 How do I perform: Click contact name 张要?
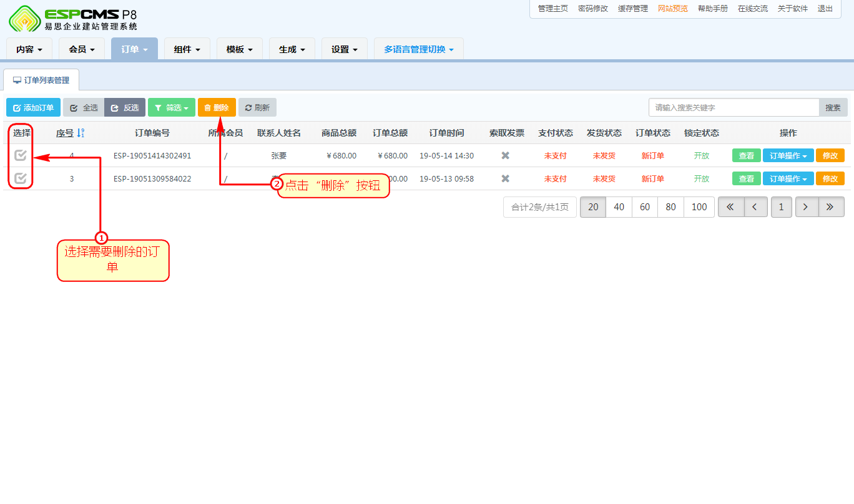tap(279, 155)
